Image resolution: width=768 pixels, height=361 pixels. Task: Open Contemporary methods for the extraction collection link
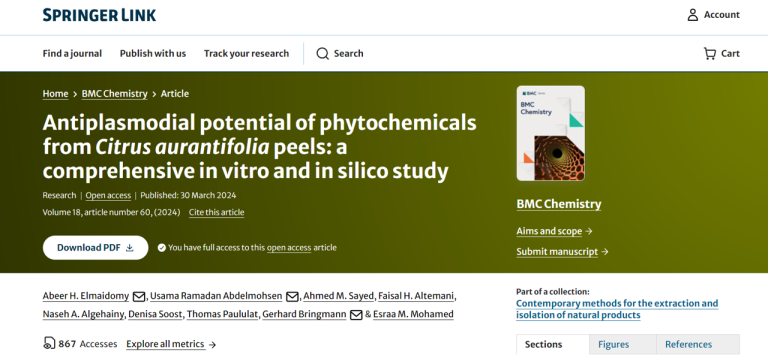pos(617,309)
